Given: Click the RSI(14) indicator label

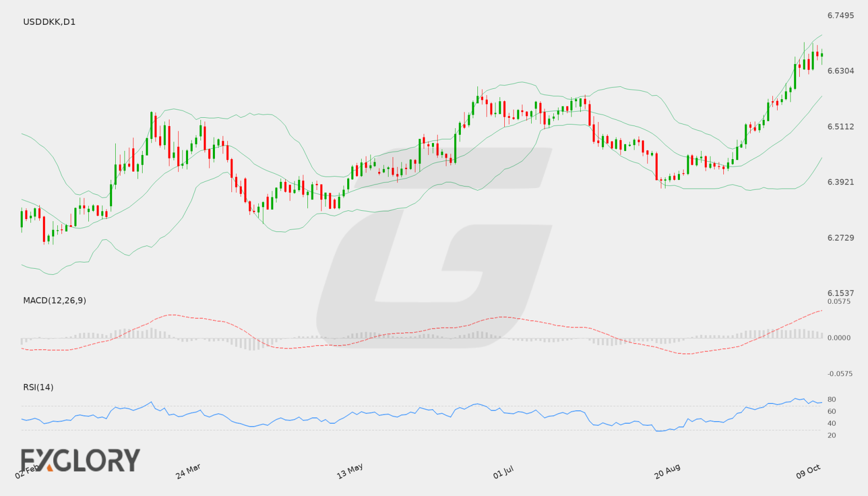Looking at the screenshot, I should [x=38, y=387].
